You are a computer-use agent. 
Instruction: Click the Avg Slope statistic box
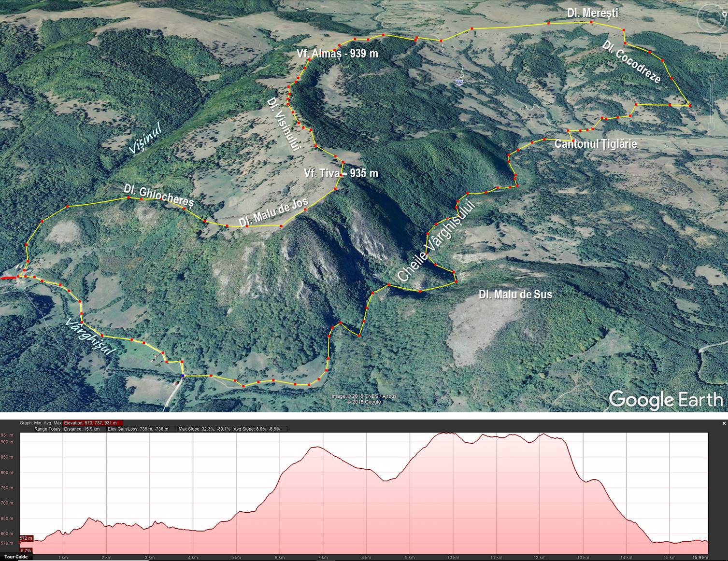pos(259,429)
